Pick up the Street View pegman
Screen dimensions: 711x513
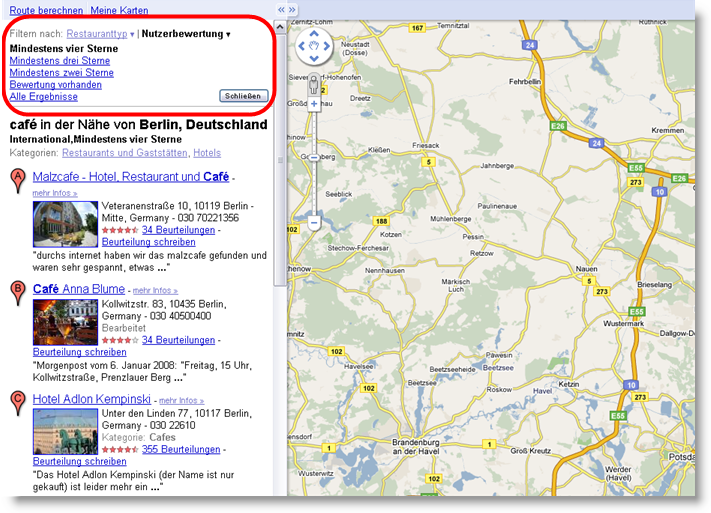point(314,84)
